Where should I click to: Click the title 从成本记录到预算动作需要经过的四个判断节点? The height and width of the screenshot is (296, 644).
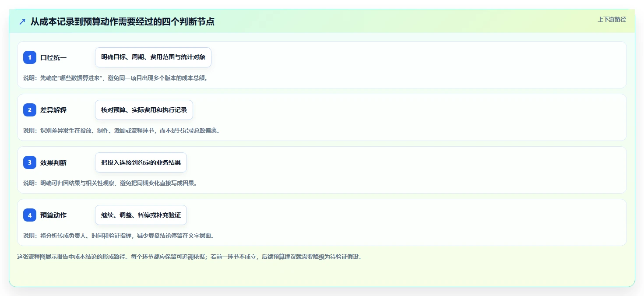[123, 21]
